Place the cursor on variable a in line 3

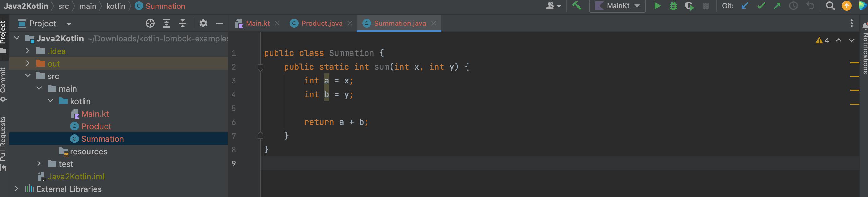coord(326,81)
